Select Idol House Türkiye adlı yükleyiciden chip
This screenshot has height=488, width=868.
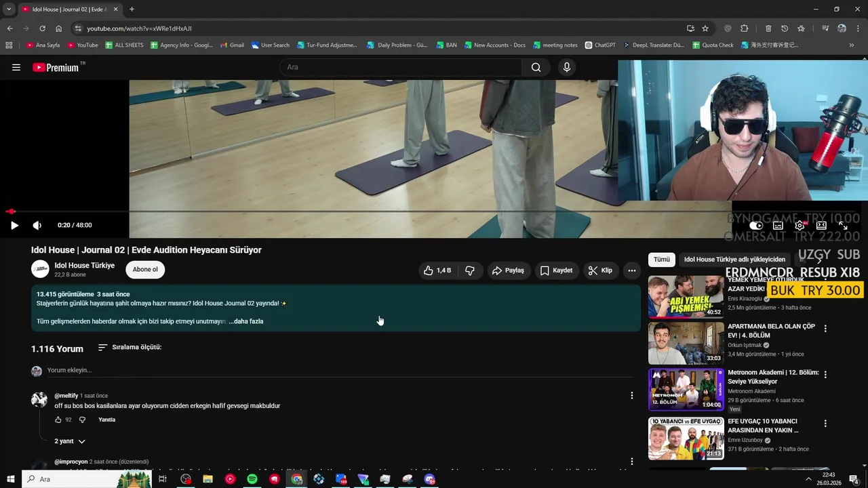(x=734, y=260)
